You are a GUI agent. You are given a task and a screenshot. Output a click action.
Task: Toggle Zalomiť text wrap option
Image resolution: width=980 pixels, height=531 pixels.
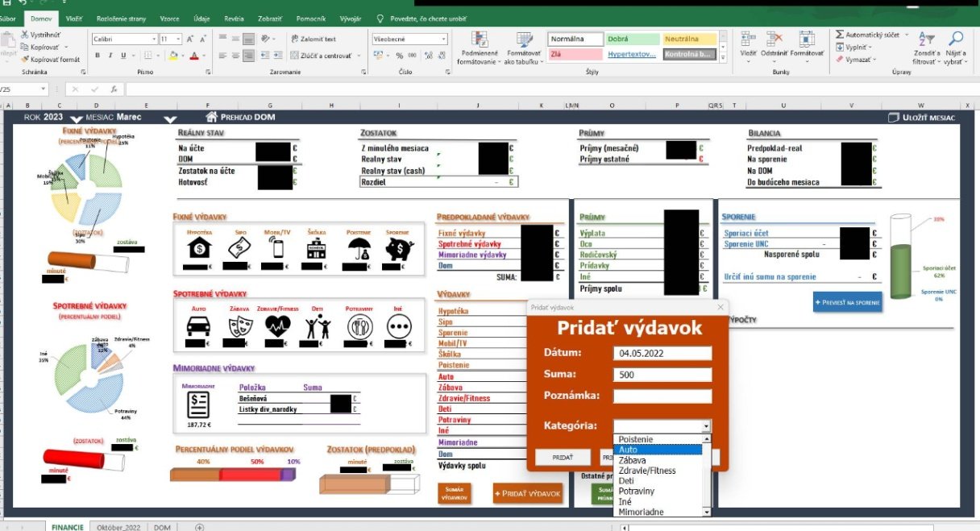tap(313, 39)
